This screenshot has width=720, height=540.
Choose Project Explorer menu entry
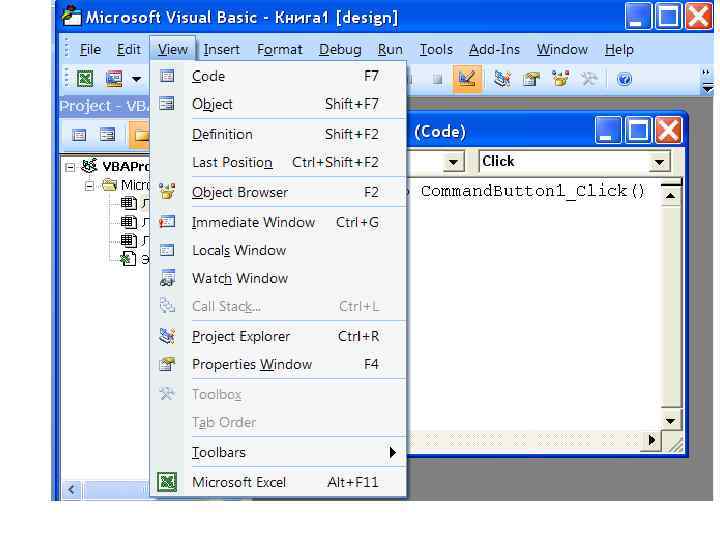[279, 337]
